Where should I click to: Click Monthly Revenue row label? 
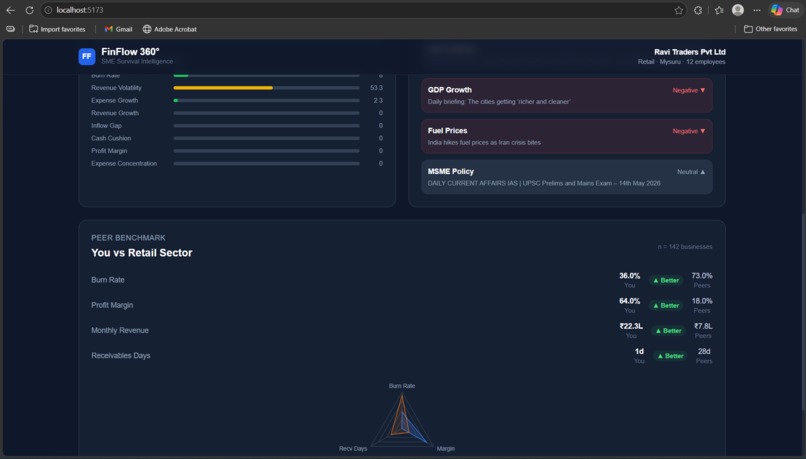point(120,330)
